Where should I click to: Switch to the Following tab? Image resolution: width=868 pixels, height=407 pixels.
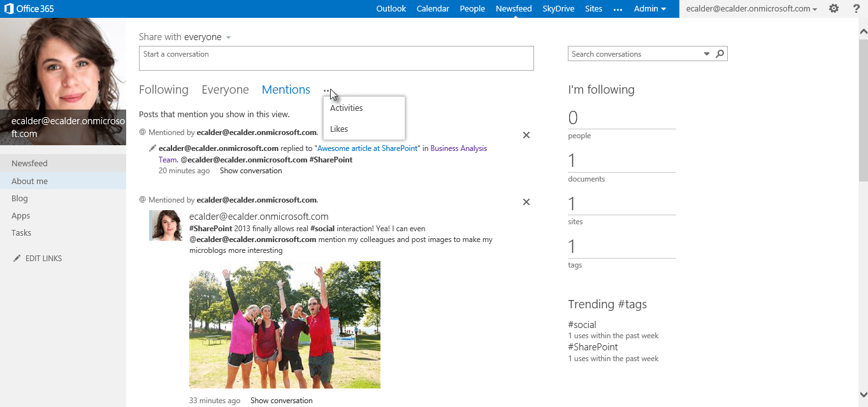pos(164,90)
